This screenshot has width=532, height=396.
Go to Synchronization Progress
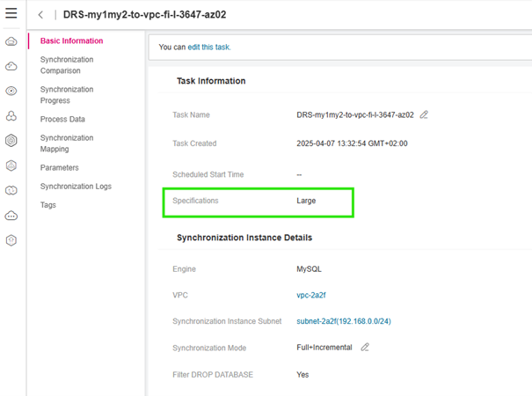pos(67,95)
